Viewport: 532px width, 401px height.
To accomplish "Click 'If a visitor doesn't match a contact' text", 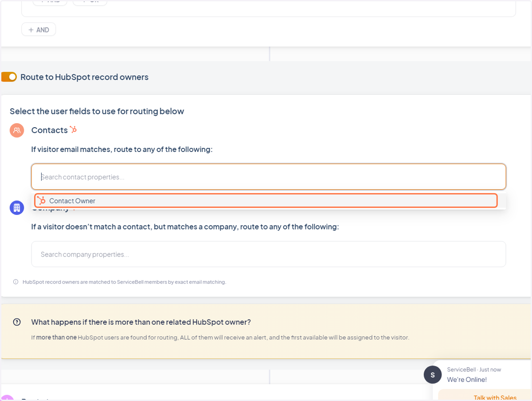I will [185, 227].
